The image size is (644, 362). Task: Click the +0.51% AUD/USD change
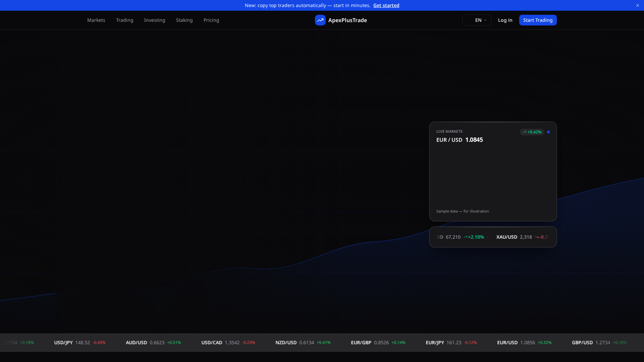(x=174, y=343)
